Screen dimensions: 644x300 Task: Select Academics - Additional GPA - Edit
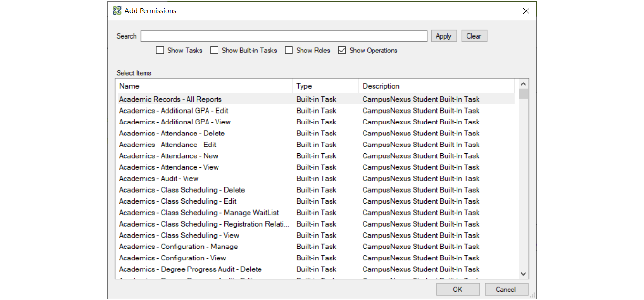315,111
